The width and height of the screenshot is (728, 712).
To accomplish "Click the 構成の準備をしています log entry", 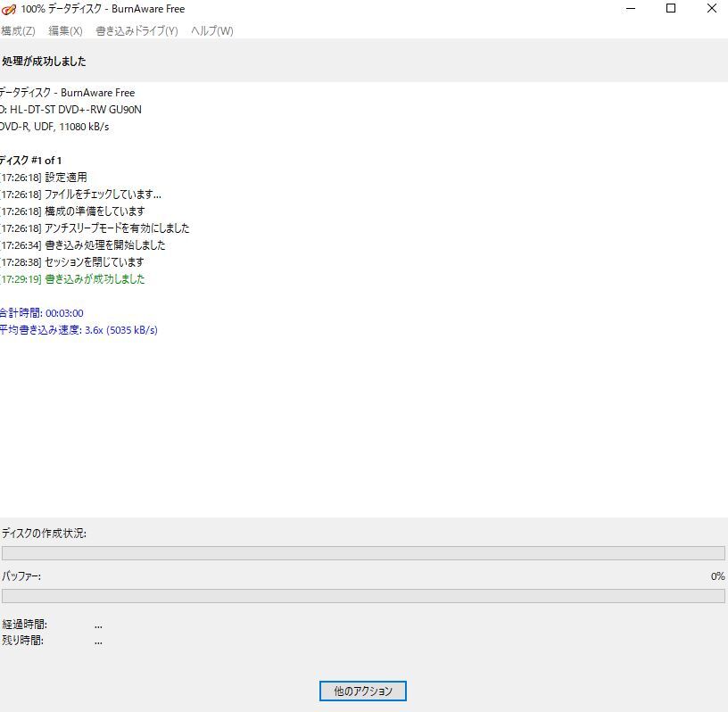I will tap(72, 211).
